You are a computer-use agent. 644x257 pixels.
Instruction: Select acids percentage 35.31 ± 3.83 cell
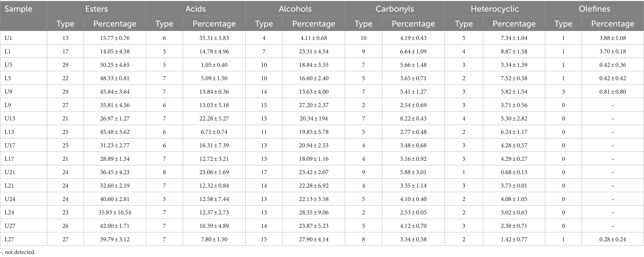point(214,38)
